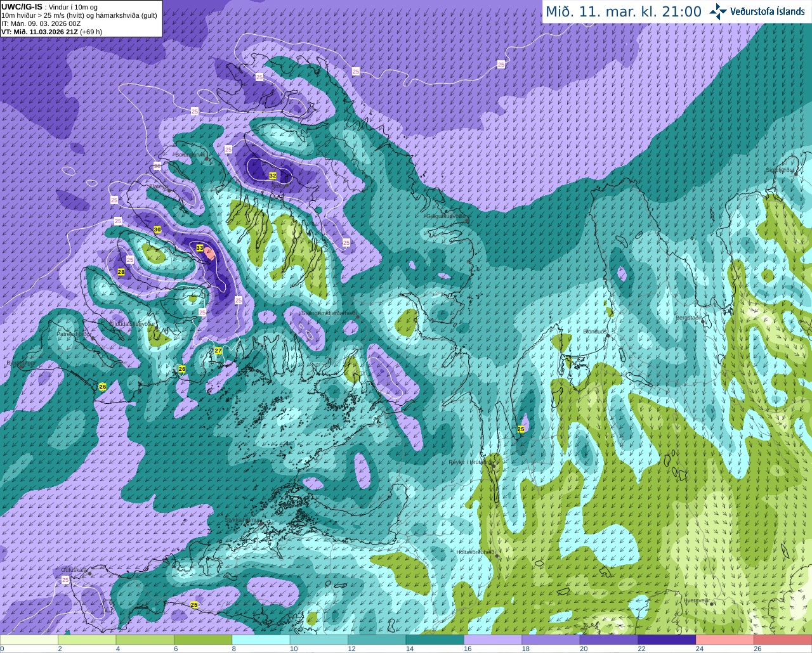The width and height of the screenshot is (812, 653).
Task: Click the initial time line 'IT: Mán. 09. 03. 2026 00Z'
Action: click(41, 23)
